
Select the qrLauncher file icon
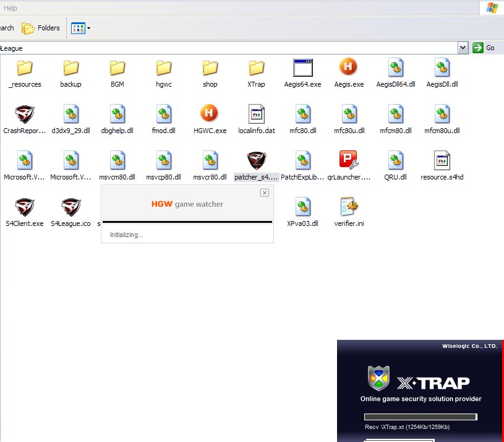(x=349, y=160)
